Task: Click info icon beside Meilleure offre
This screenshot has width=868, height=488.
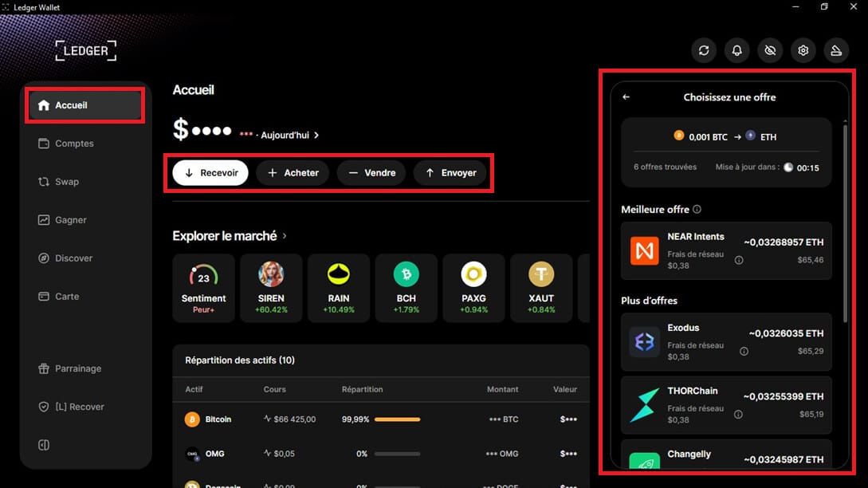Action: [x=697, y=210]
